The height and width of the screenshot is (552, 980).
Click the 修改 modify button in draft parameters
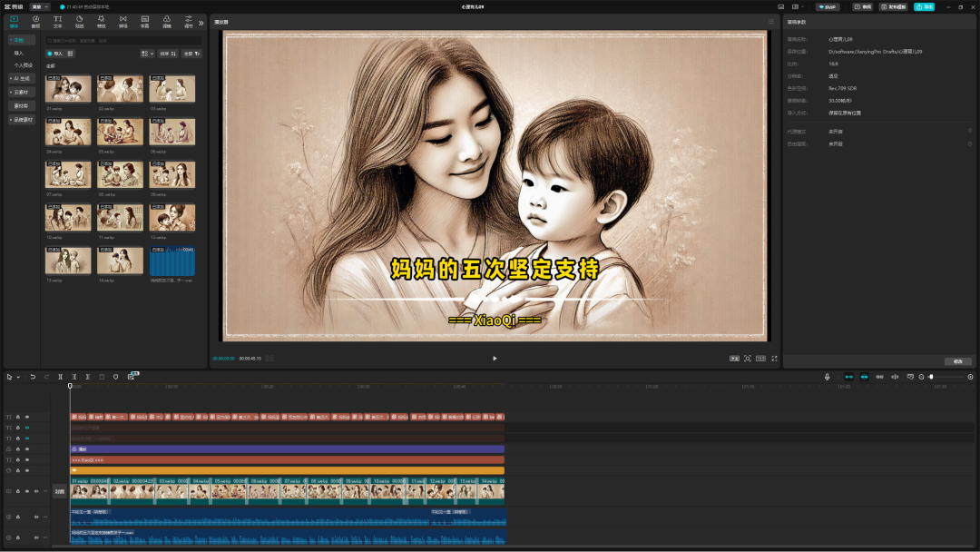click(957, 361)
